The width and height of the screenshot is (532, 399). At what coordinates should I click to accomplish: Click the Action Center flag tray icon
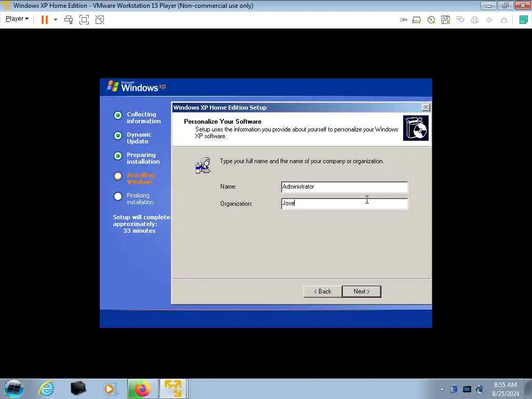[x=454, y=389]
